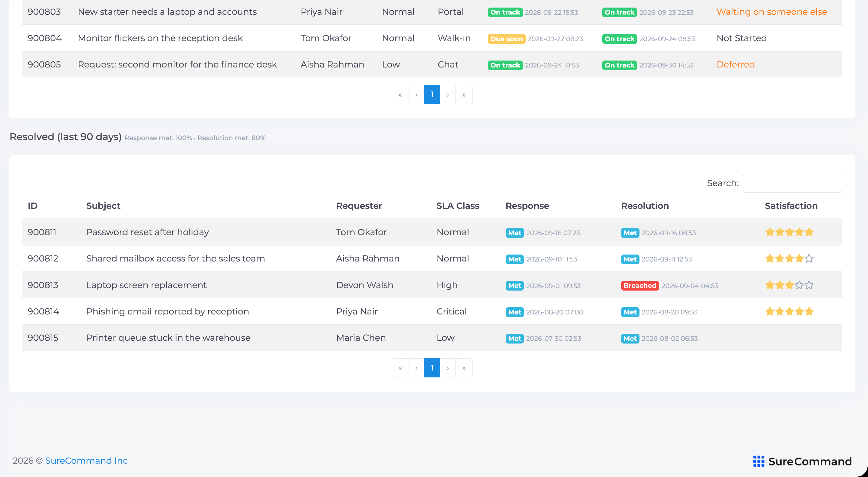Open 'Request: second monitor for the finance desk'

click(177, 64)
